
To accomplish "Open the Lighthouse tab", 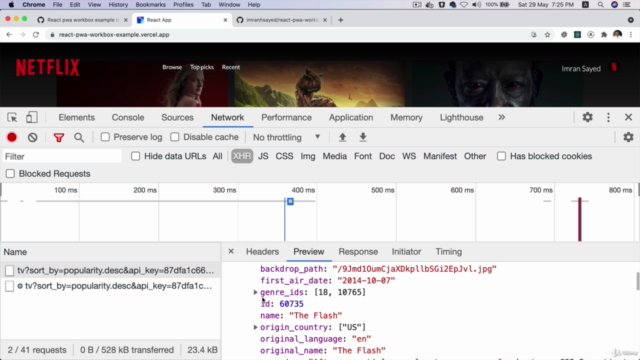I will pyautogui.click(x=462, y=118).
